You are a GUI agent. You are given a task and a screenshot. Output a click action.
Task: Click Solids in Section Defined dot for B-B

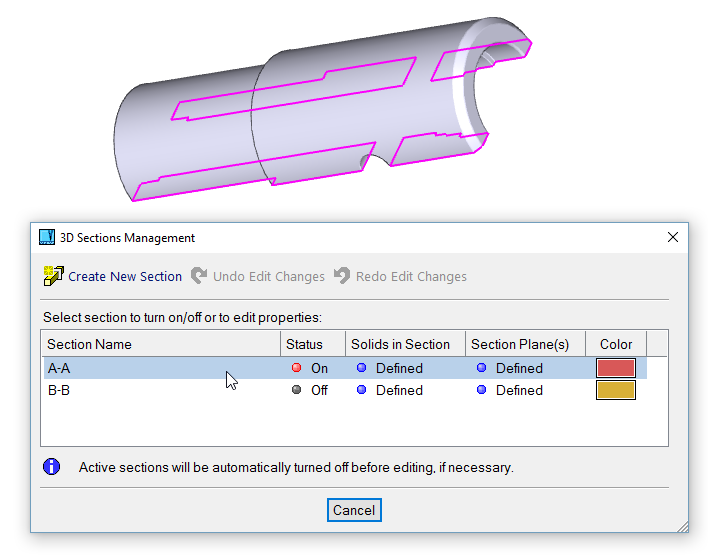tap(361, 390)
